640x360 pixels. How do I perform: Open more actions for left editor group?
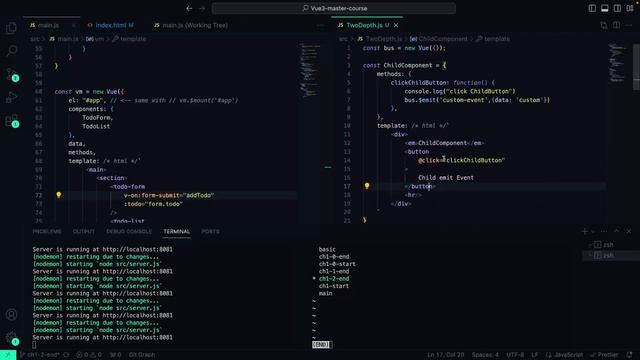(320, 25)
